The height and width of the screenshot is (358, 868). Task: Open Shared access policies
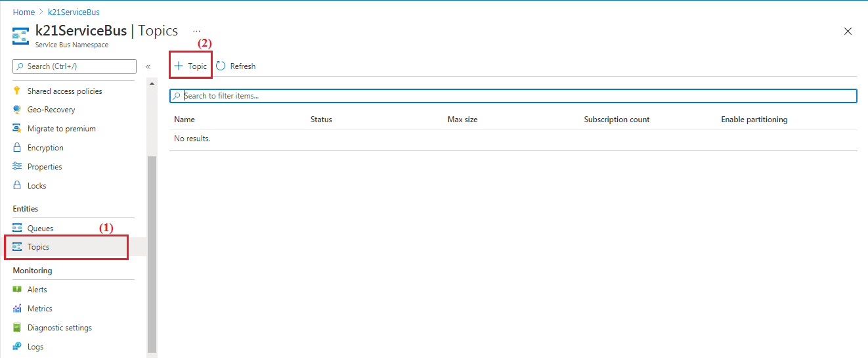65,91
